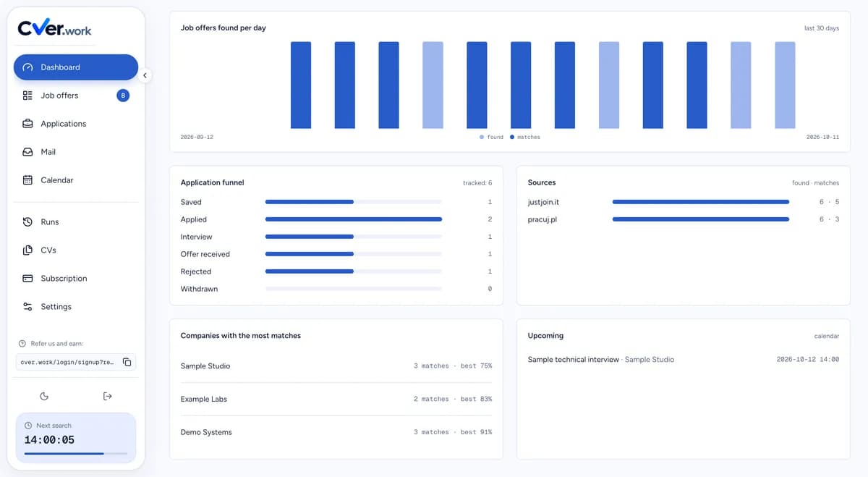The image size is (868, 477).
Task: Select the Sample Studio company row
Action: [336, 366]
